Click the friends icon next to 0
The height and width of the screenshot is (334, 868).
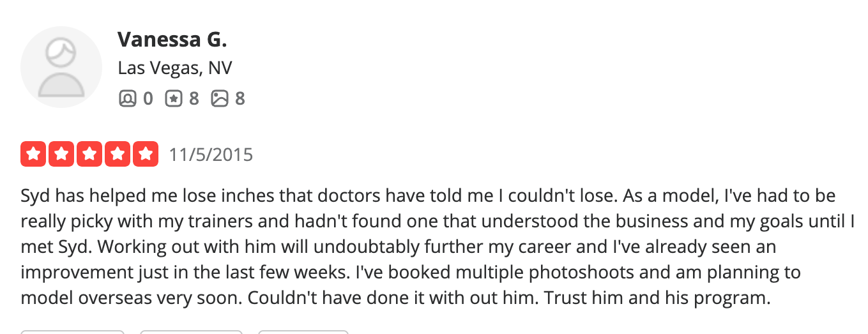128,98
